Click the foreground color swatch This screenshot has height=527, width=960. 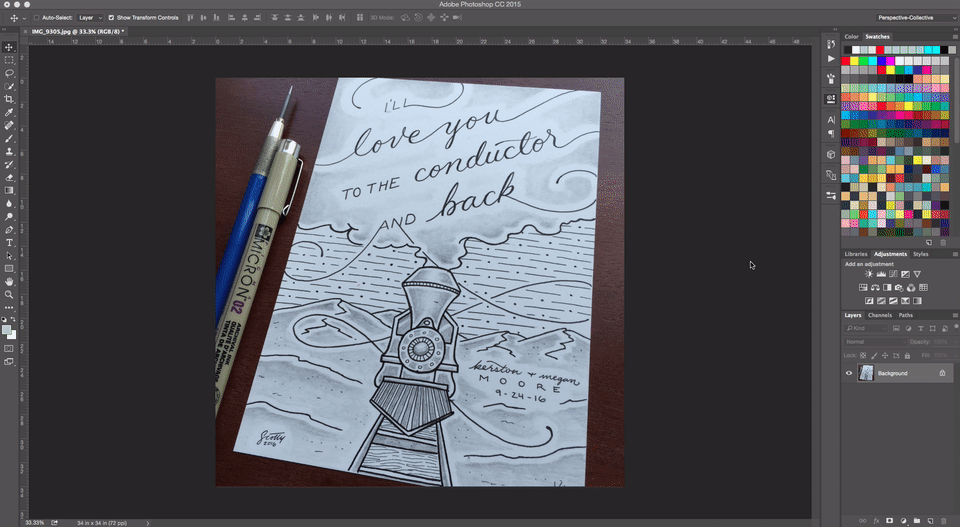tap(7, 328)
